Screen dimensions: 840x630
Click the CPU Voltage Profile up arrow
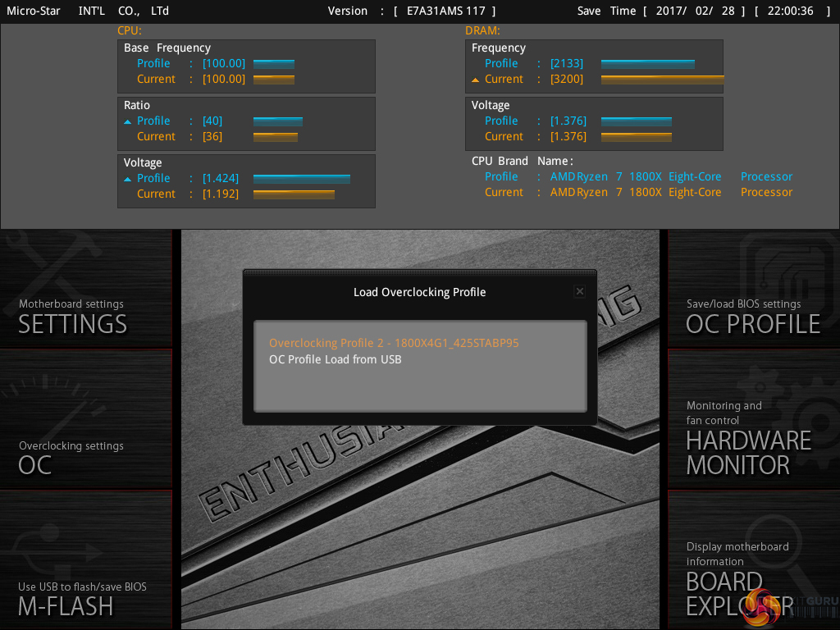coord(127,179)
